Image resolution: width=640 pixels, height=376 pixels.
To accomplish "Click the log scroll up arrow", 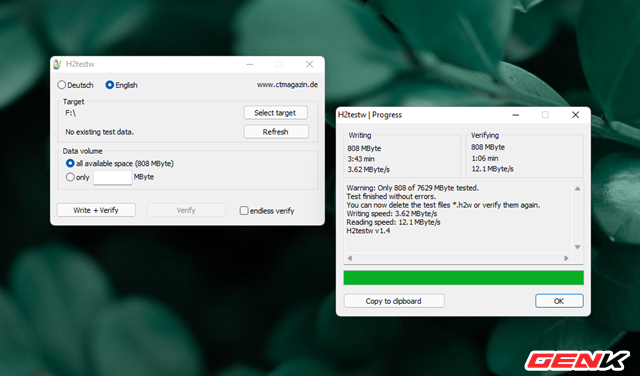I will pos(577,189).
